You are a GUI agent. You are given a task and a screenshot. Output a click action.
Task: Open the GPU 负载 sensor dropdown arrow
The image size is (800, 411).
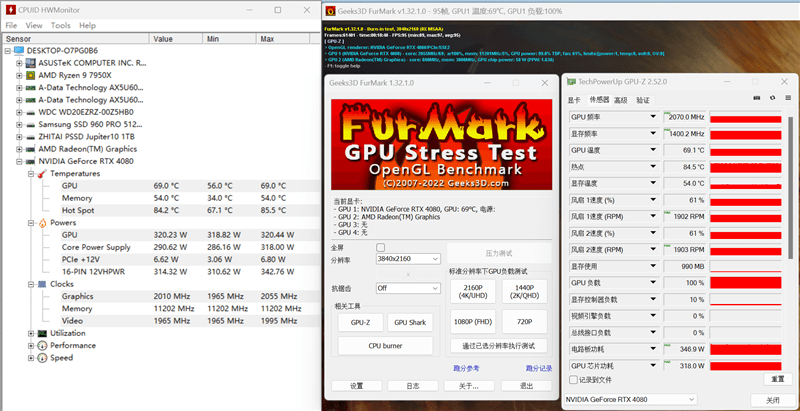pyautogui.click(x=653, y=283)
